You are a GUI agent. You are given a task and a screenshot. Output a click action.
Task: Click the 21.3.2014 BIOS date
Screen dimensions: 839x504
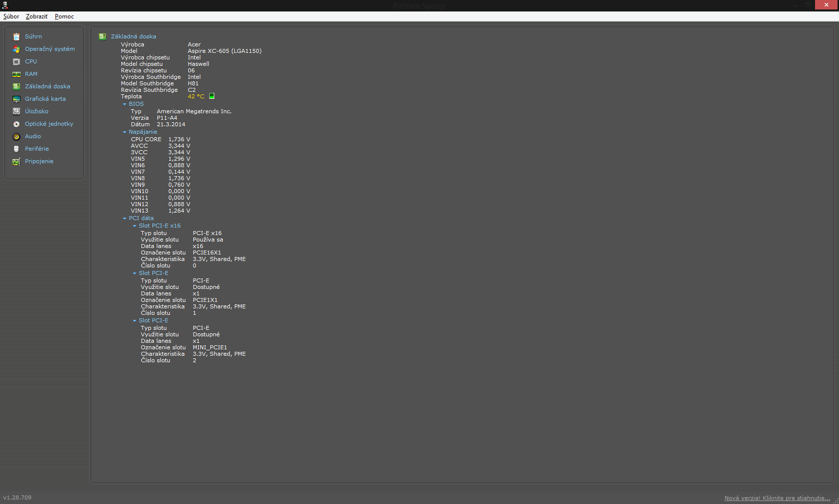tap(171, 124)
